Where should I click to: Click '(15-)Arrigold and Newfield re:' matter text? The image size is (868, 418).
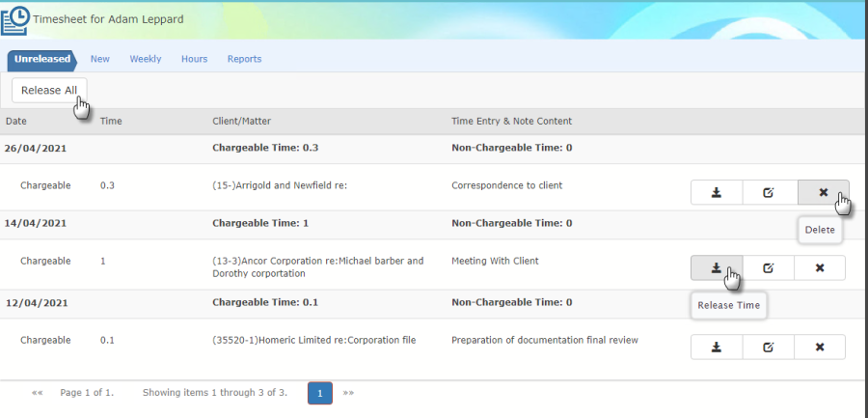tap(280, 185)
